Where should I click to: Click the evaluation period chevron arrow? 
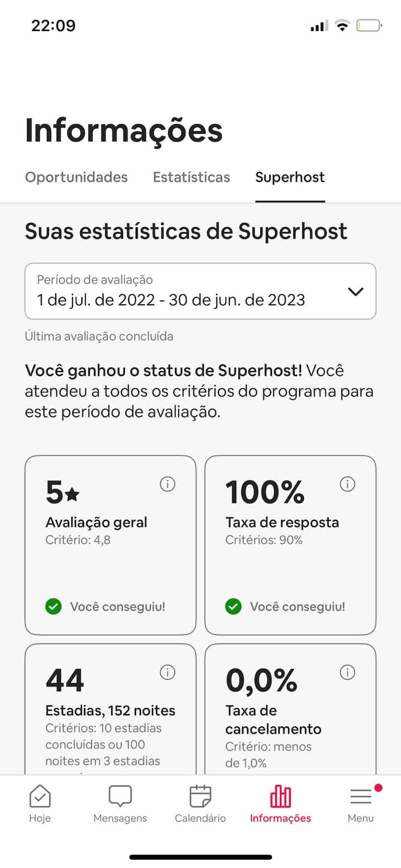pyautogui.click(x=355, y=291)
